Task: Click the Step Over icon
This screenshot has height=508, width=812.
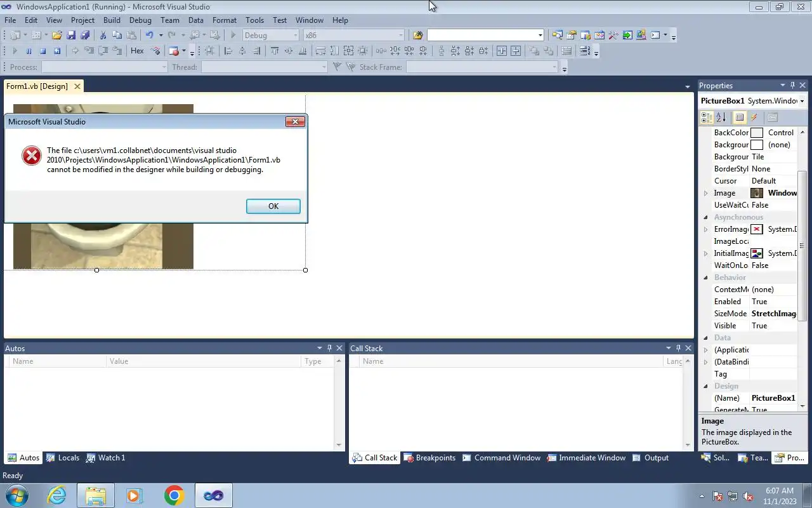Action: pos(103,51)
